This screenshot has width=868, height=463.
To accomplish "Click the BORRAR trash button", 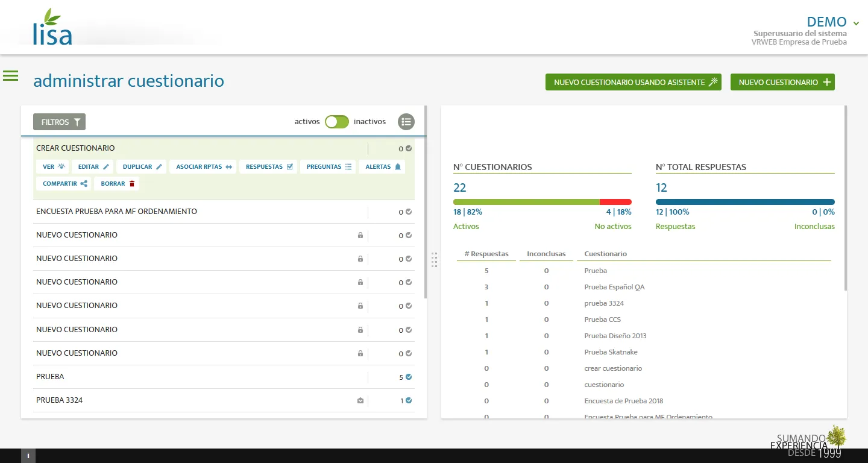I will [116, 184].
